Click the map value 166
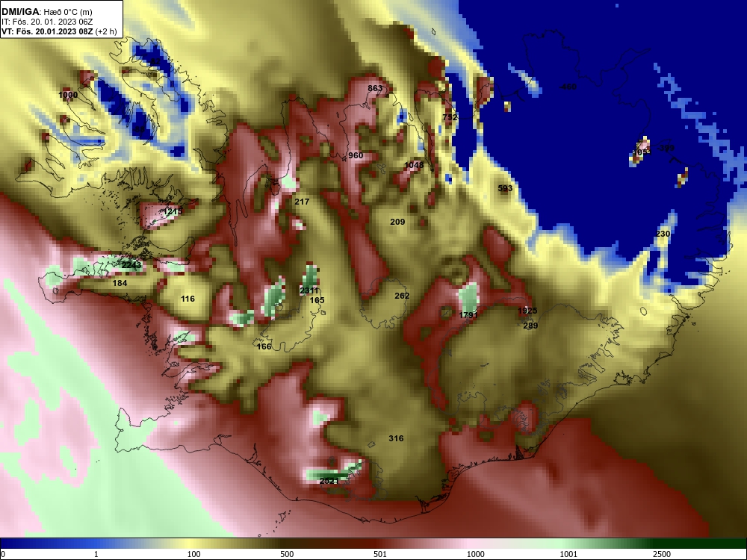This screenshot has height=560, width=747. coord(264,346)
